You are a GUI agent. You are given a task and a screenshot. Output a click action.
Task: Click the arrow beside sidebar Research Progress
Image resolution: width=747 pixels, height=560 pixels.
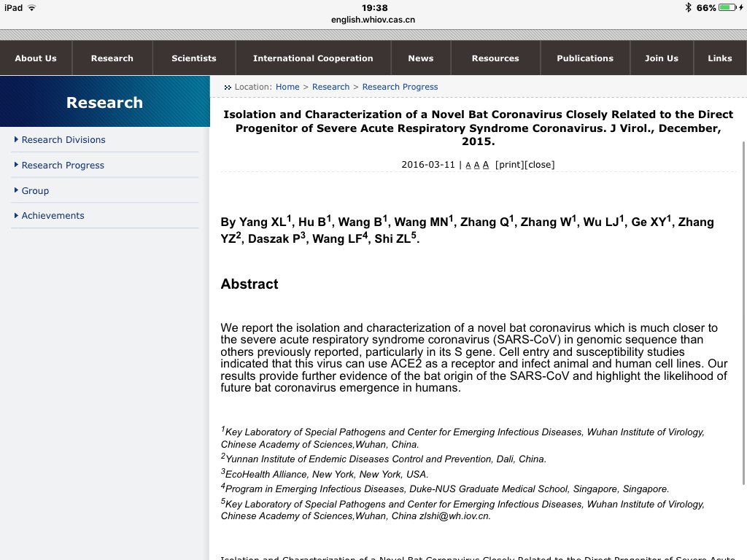coord(16,165)
